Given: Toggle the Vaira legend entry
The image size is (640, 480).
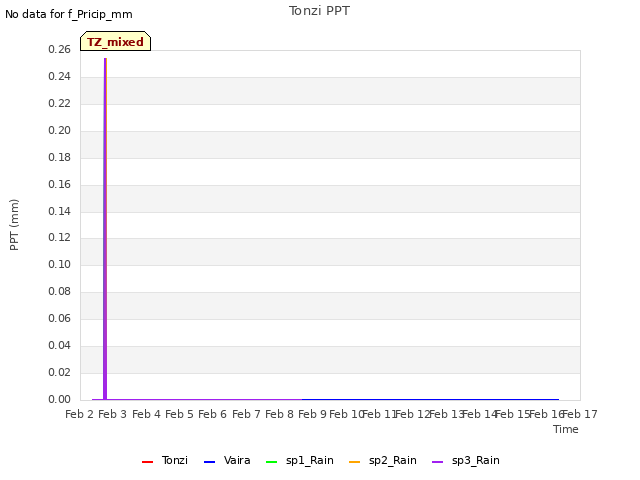Looking at the screenshot, I should [x=227, y=460].
